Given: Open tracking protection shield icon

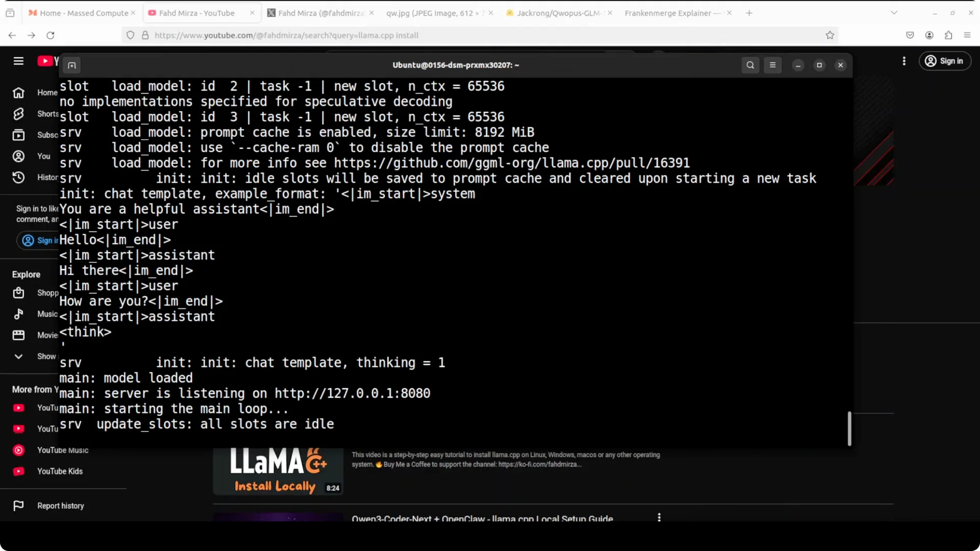Looking at the screenshot, I should tap(130, 35).
